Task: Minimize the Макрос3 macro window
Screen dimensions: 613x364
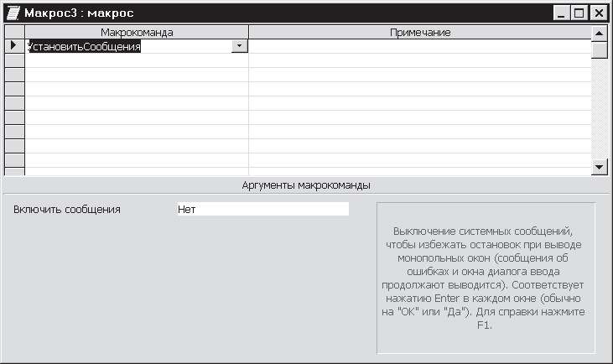Action: pos(560,13)
